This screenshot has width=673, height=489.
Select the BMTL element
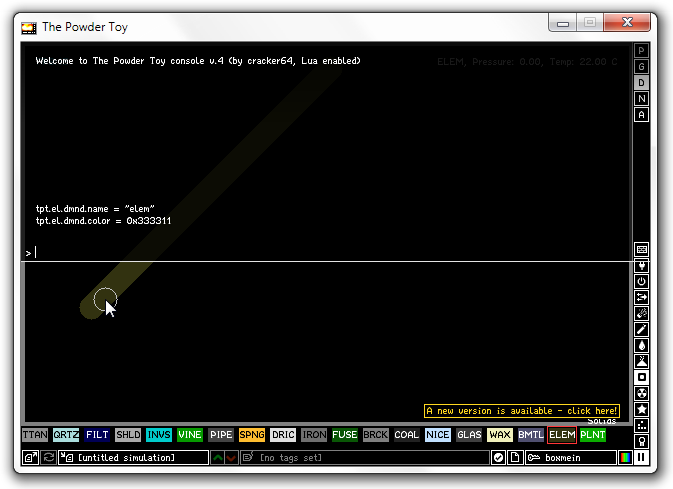[x=531, y=435]
